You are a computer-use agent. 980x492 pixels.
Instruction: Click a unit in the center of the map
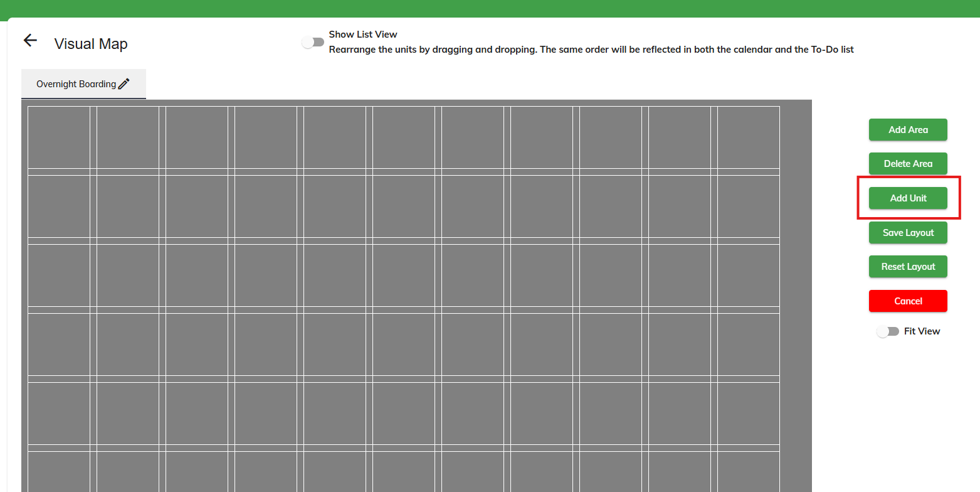point(404,276)
